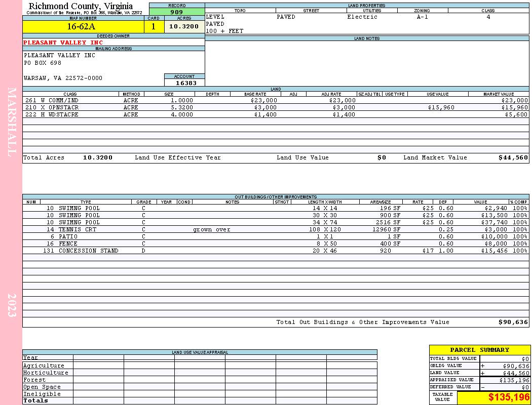Image resolution: width=532 pixels, height=405 pixels.
Task: Click the Horticulture row label
Action: (x=46, y=373)
